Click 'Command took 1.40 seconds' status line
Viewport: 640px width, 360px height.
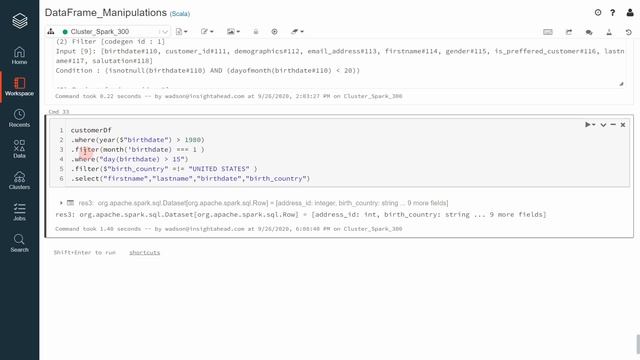tap(229, 229)
